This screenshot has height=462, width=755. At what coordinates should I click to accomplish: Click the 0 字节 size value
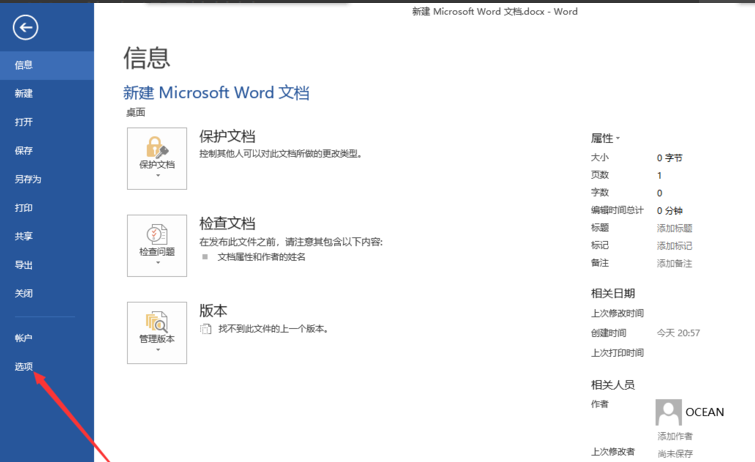669,158
